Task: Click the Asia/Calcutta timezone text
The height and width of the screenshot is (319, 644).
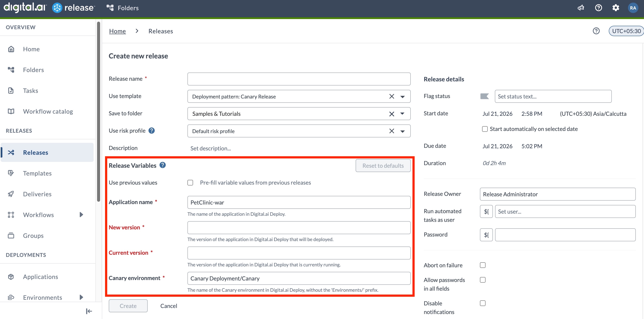Action: (x=593, y=114)
